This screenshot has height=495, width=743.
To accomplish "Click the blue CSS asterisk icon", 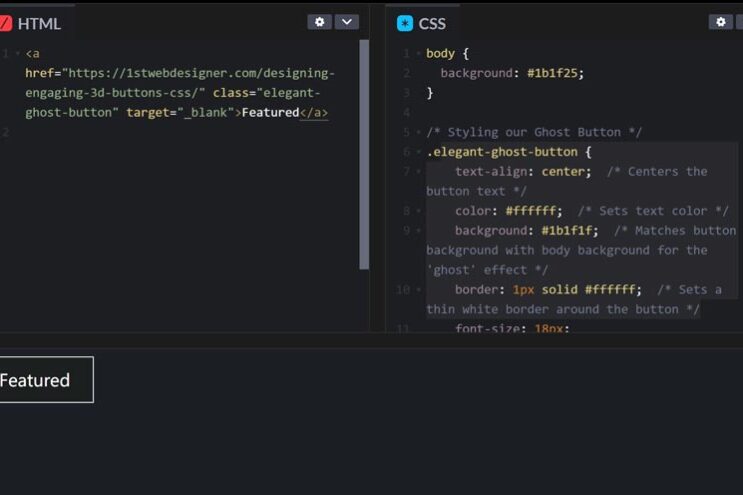I will pos(405,23).
